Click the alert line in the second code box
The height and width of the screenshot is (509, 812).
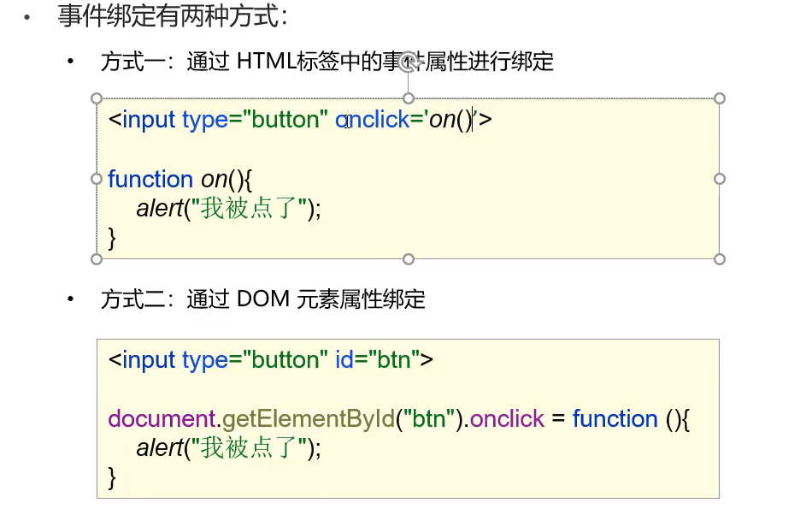228,448
